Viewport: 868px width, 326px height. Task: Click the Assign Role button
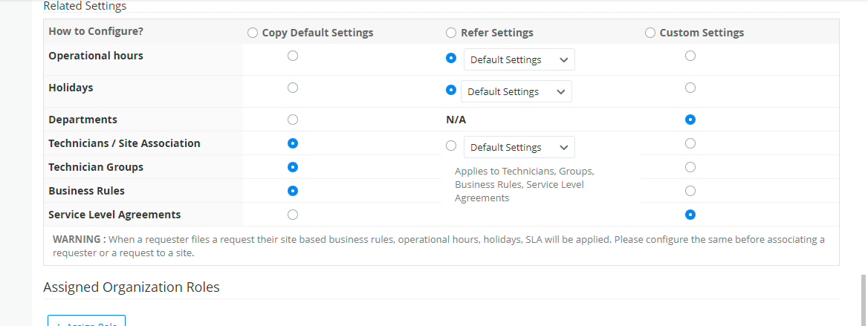coord(86,321)
